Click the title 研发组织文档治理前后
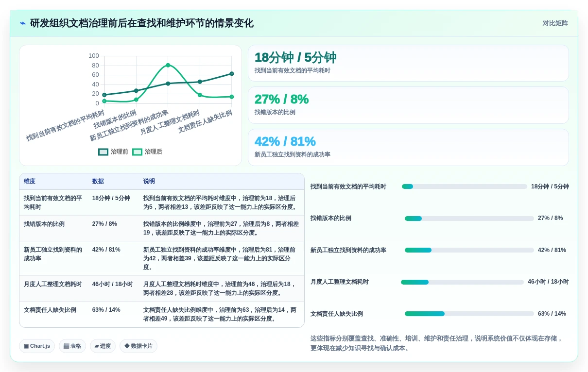This screenshot has height=372, width=588. pyautogui.click(x=141, y=23)
